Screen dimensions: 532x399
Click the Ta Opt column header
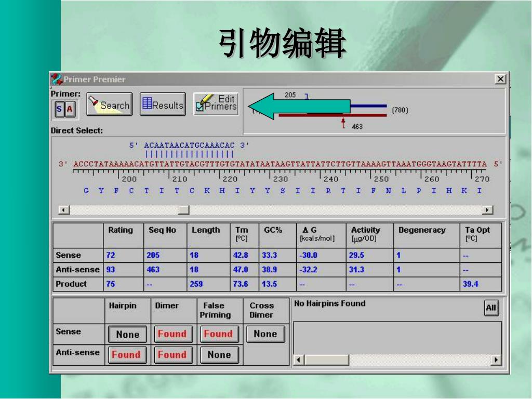click(477, 234)
